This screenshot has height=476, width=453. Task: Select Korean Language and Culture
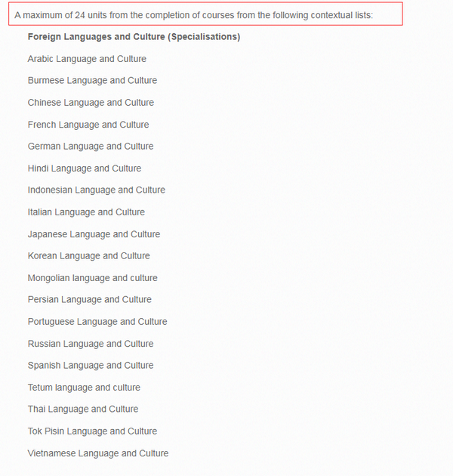[89, 256]
